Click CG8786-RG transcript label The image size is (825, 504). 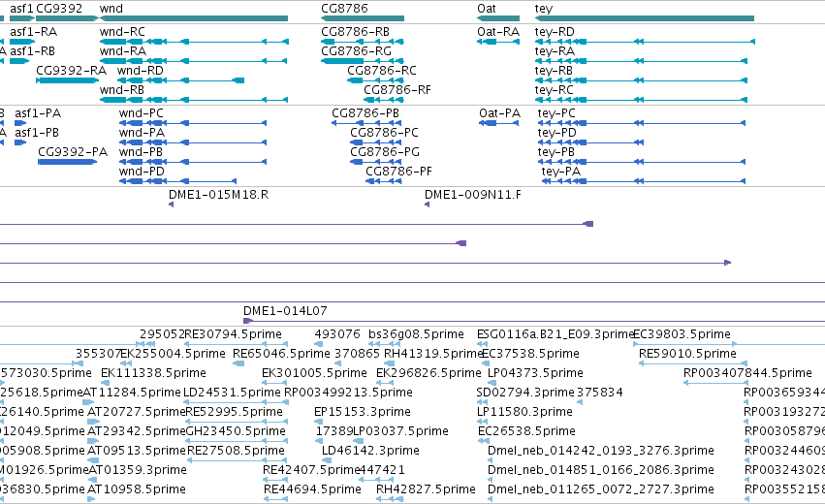point(356,51)
